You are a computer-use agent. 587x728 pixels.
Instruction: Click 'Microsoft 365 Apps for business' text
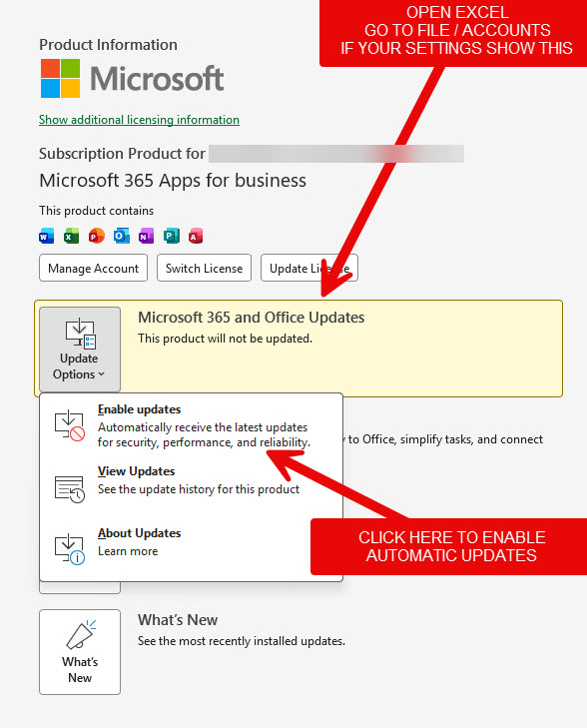click(173, 180)
